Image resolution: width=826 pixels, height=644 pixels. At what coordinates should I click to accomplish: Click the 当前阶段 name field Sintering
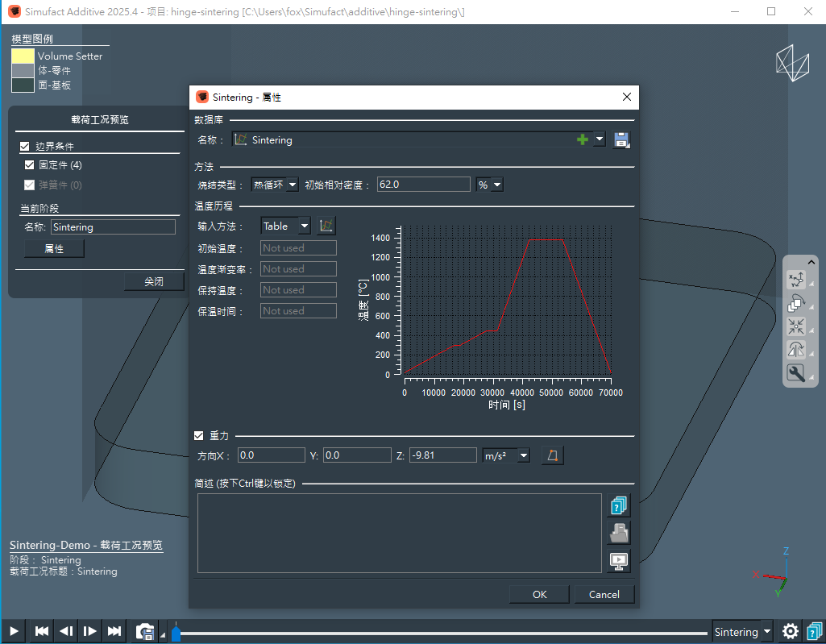point(114,227)
